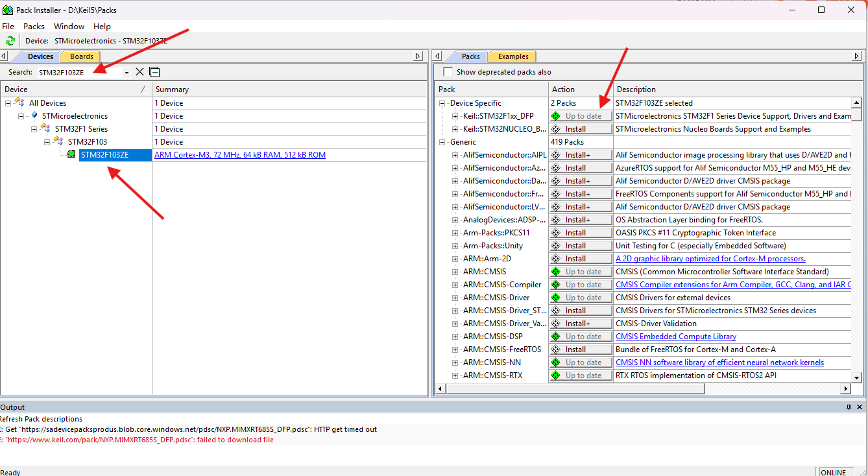
Task: Install the Keil::STM32NUCLEO_B... pack
Action: point(581,129)
